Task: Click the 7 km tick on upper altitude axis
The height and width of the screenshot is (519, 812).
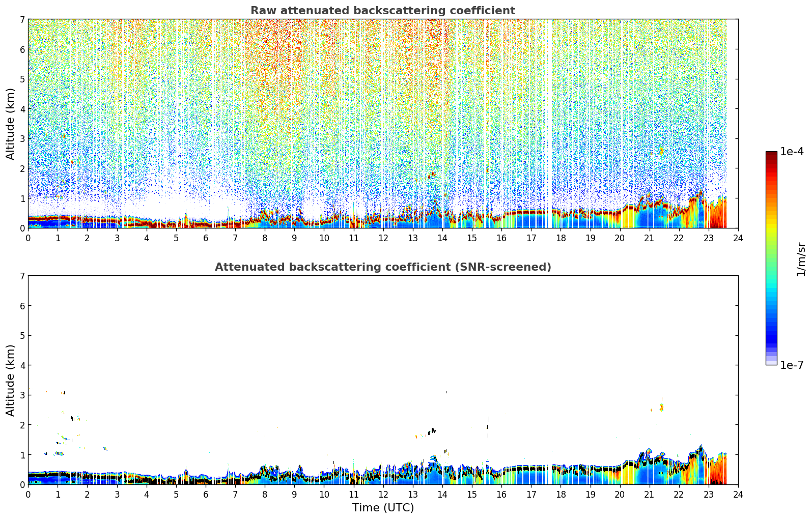Action: [x=22, y=19]
